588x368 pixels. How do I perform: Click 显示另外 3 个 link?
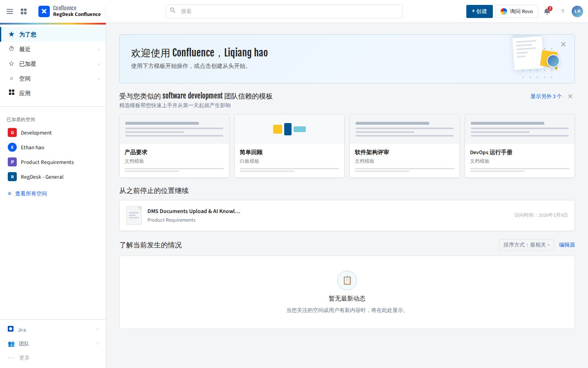click(546, 96)
